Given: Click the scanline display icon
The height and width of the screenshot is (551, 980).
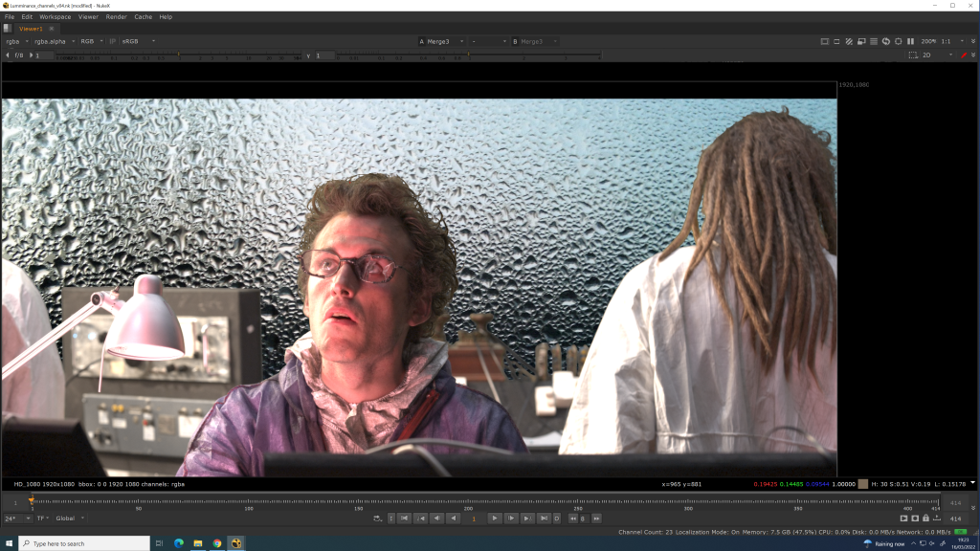Looking at the screenshot, I should (874, 41).
